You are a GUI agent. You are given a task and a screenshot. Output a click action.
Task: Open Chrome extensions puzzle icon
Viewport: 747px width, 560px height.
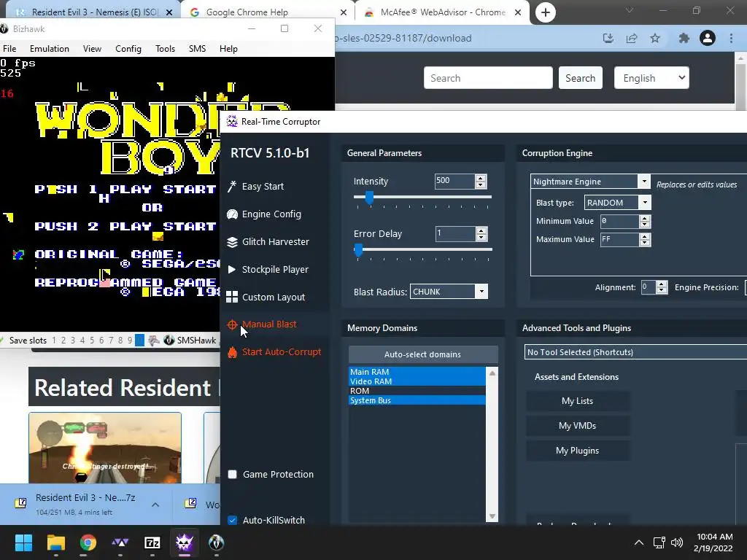click(x=684, y=38)
